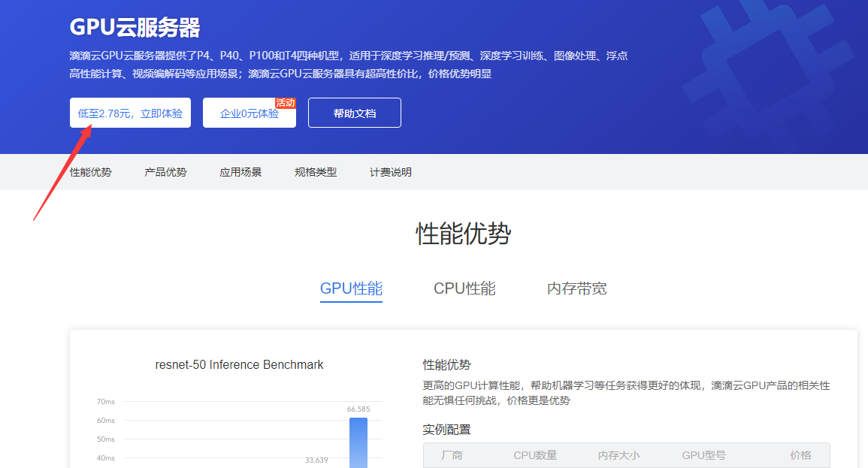Switch to the CPU性能 tab

(x=464, y=288)
